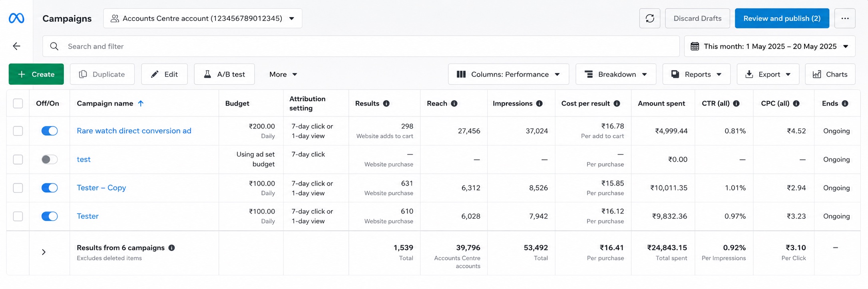Select checkbox for the test campaign
868x289 pixels.
[18, 159]
